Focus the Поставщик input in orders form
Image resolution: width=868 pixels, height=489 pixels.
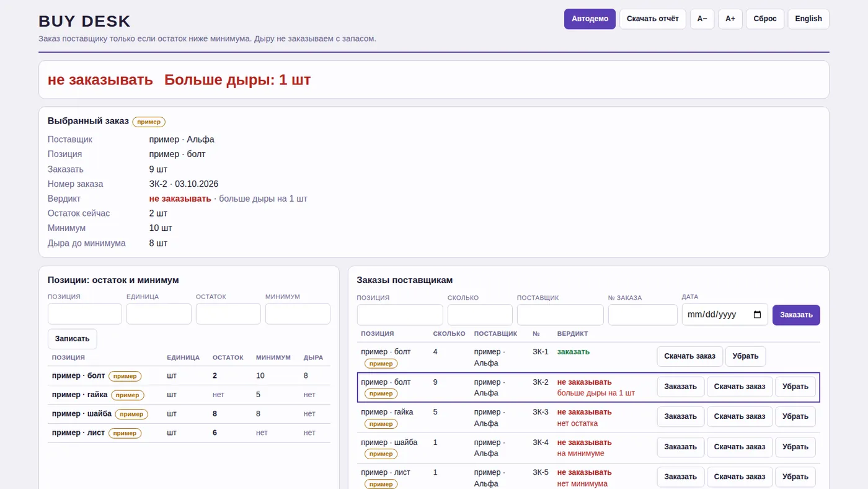pyautogui.click(x=560, y=315)
